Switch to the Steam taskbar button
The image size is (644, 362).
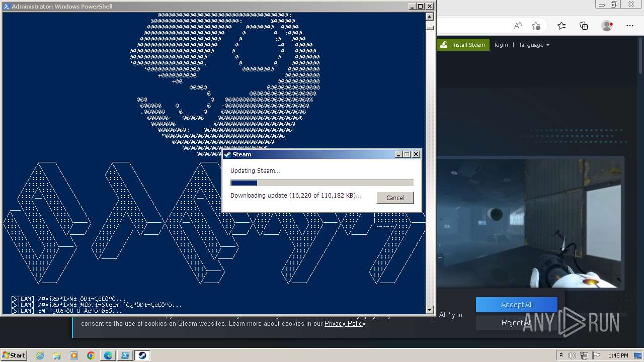click(x=142, y=355)
